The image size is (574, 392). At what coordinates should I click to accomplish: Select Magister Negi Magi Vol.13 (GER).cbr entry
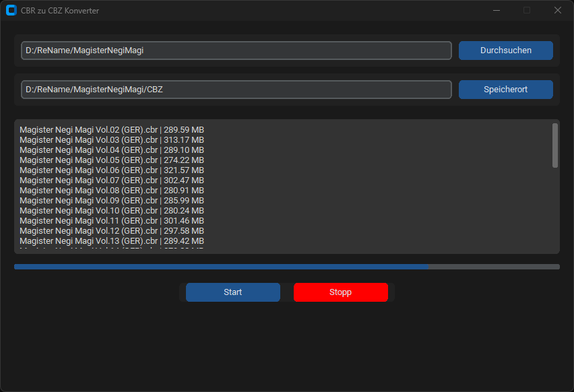(112, 241)
